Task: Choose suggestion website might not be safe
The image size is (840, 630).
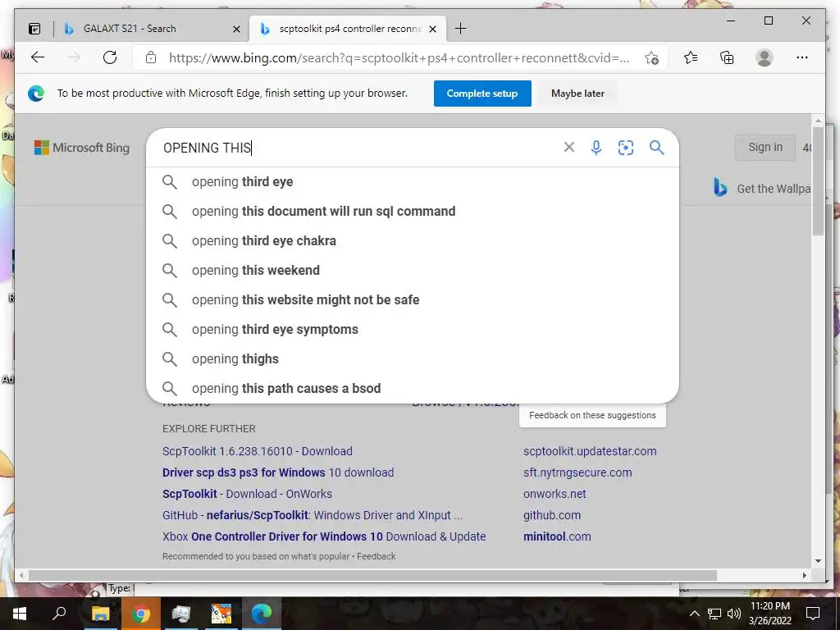Action: click(412, 299)
